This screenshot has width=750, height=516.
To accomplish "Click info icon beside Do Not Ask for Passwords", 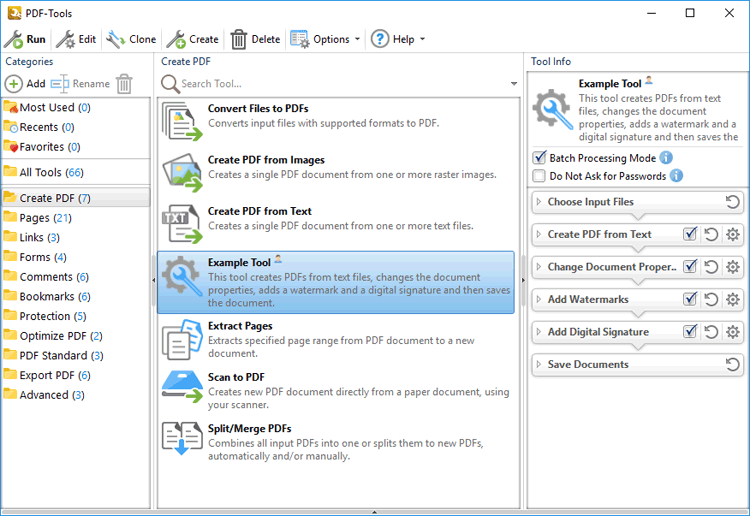I will [676, 176].
